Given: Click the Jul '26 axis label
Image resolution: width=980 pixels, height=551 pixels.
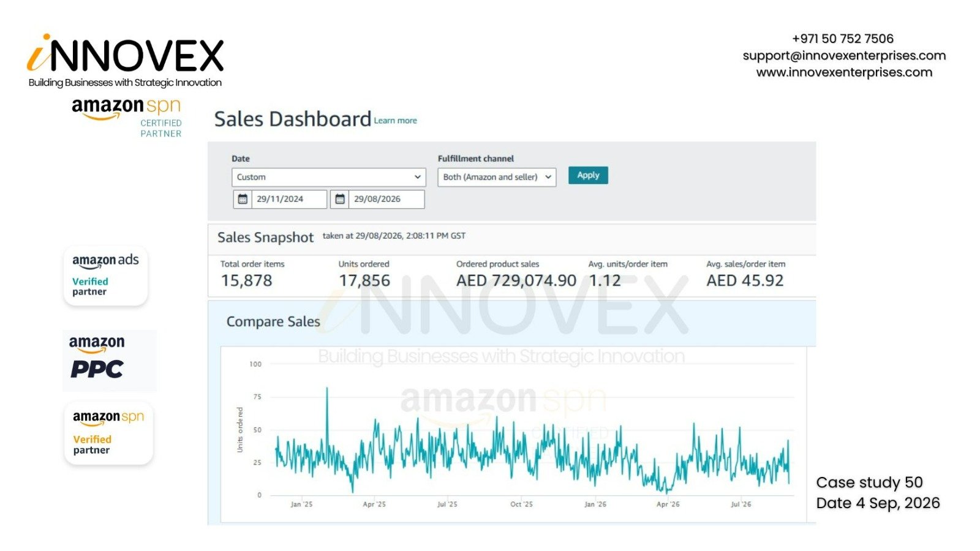Looking at the screenshot, I should 741,504.
